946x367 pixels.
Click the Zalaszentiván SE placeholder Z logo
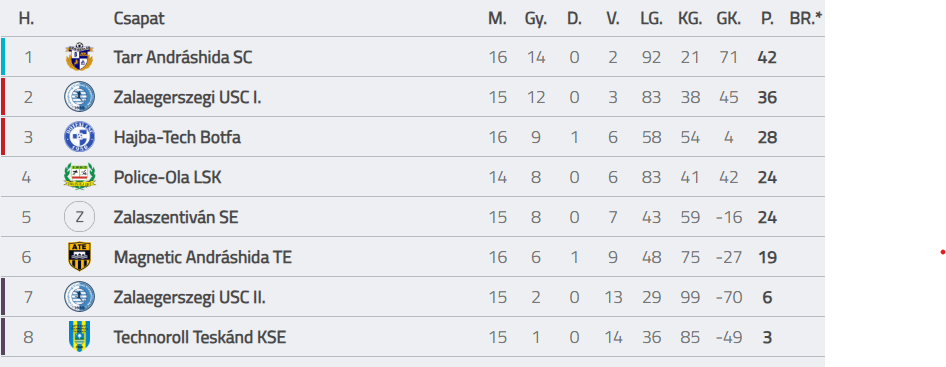80,217
